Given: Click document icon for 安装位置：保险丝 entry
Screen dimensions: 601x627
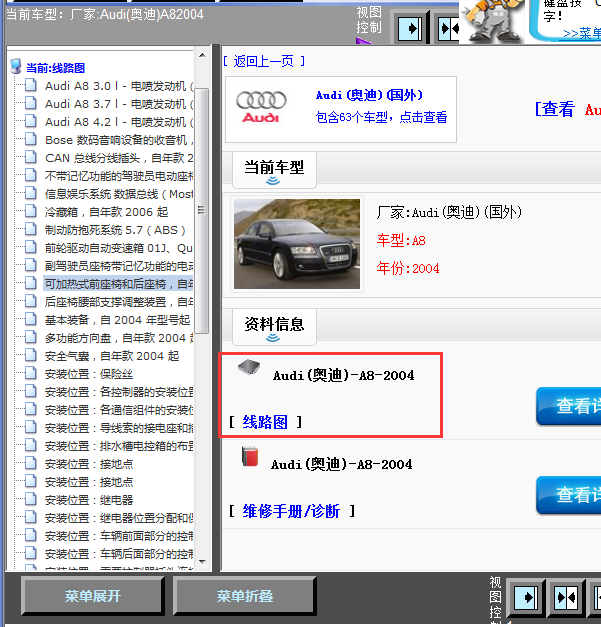Looking at the screenshot, I should [31, 373].
